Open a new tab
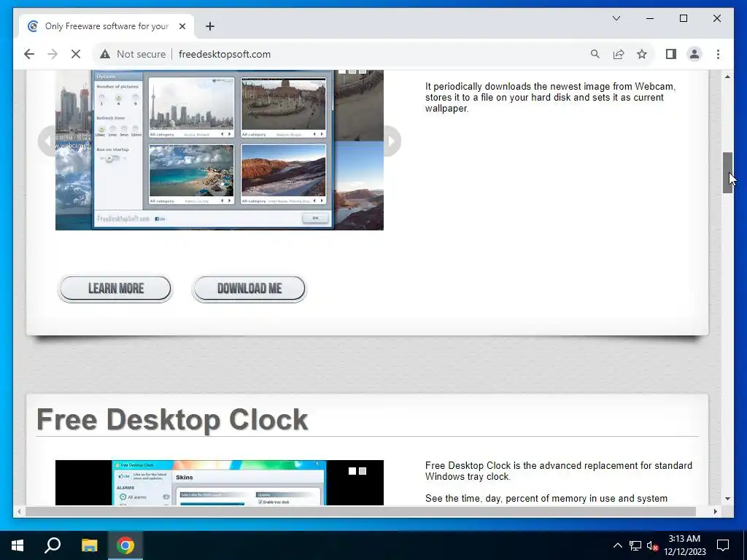The width and height of the screenshot is (747, 560). (210, 26)
